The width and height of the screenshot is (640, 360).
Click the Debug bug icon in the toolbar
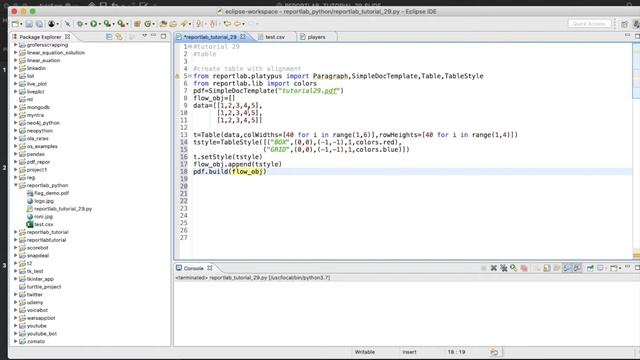(80, 24)
